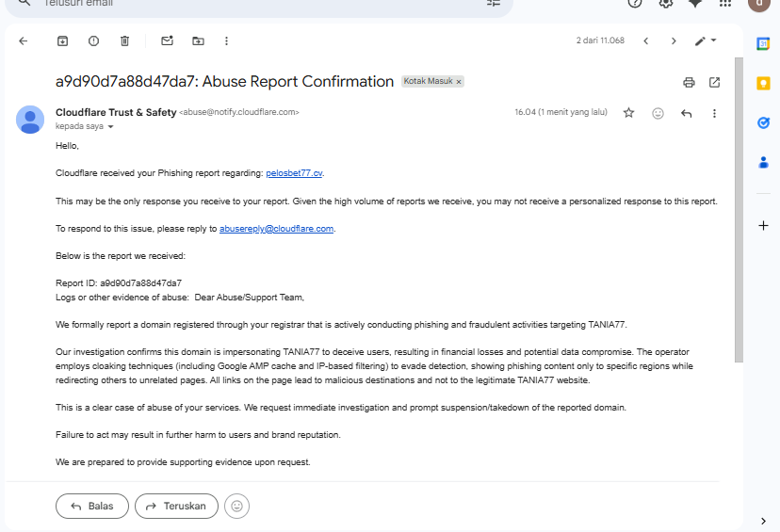Open the pelosbet77.cv link
This screenshot has height=532, width=780.
pyautogui.click(x=294, y=173)
